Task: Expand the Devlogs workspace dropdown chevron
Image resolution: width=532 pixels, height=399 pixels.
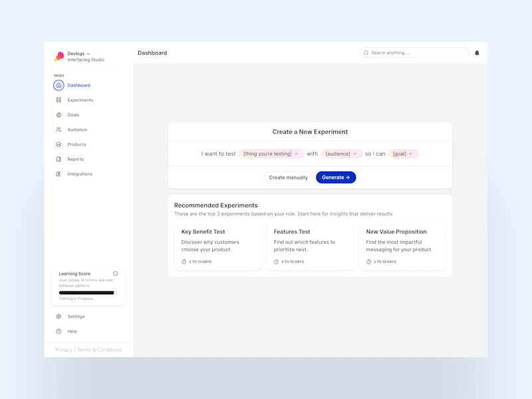Action: (88, 54)
